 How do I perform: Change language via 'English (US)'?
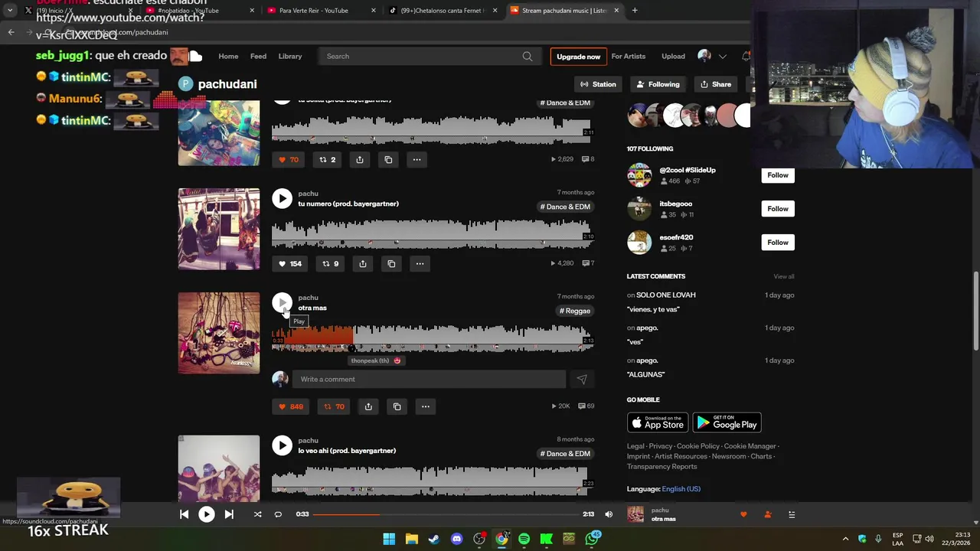click(681, 489)
